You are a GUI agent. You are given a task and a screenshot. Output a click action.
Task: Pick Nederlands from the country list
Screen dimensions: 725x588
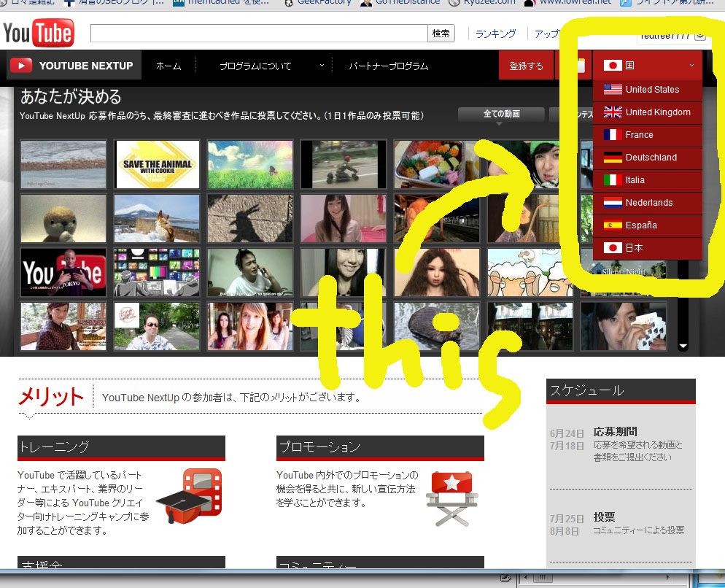[648, 203]
